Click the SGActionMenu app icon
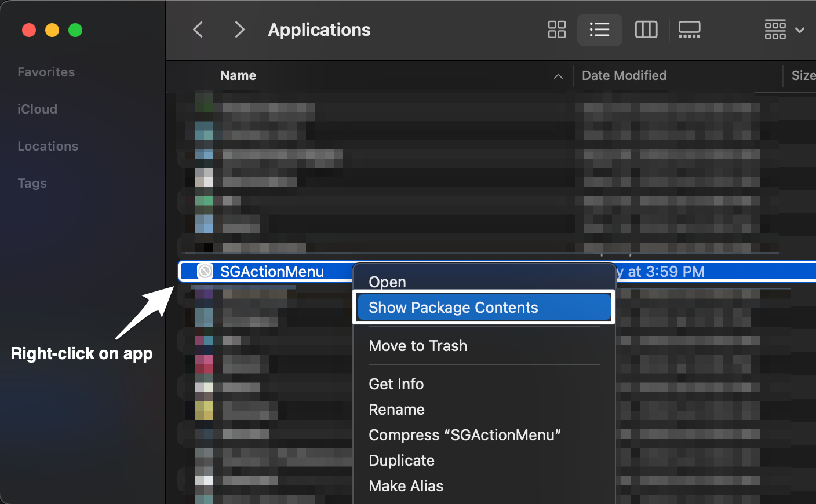This screenshot has height=504, width=816. click(x=205, y=271)
